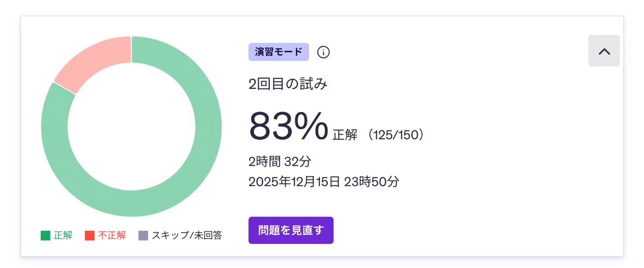Click the white center of the donut chart

tap(131, 126)
